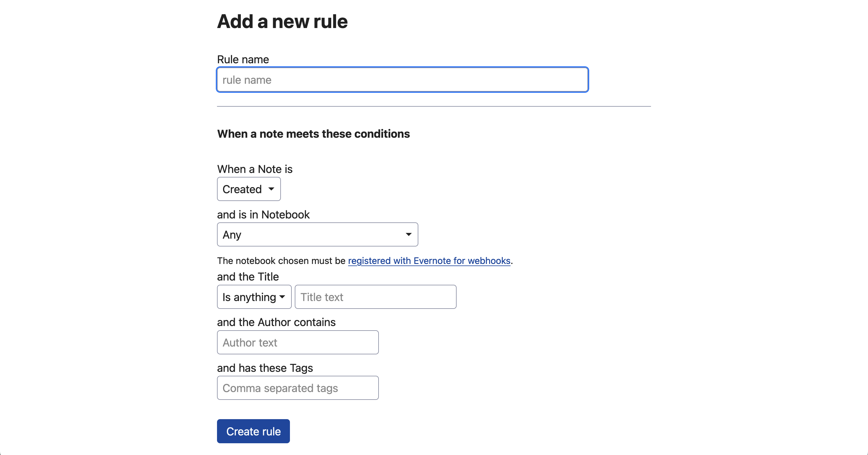
Task: Open the Is anything title condition dropdown
Action: point(249,297)
